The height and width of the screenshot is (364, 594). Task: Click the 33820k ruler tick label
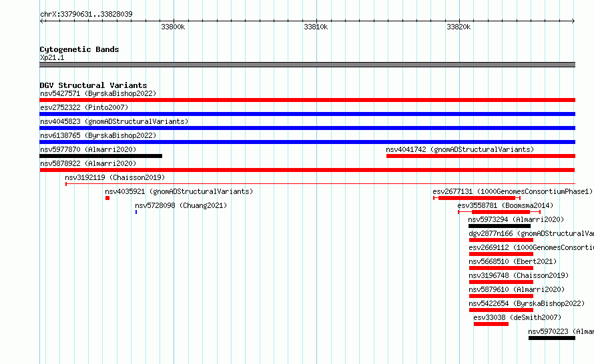click(x=459, y=27)
